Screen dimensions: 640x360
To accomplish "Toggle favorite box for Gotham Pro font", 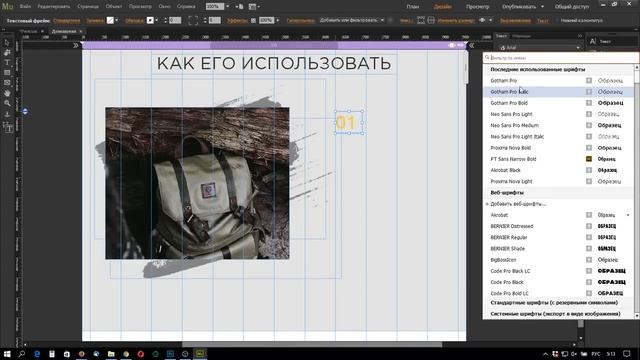I will pos(589,81).
